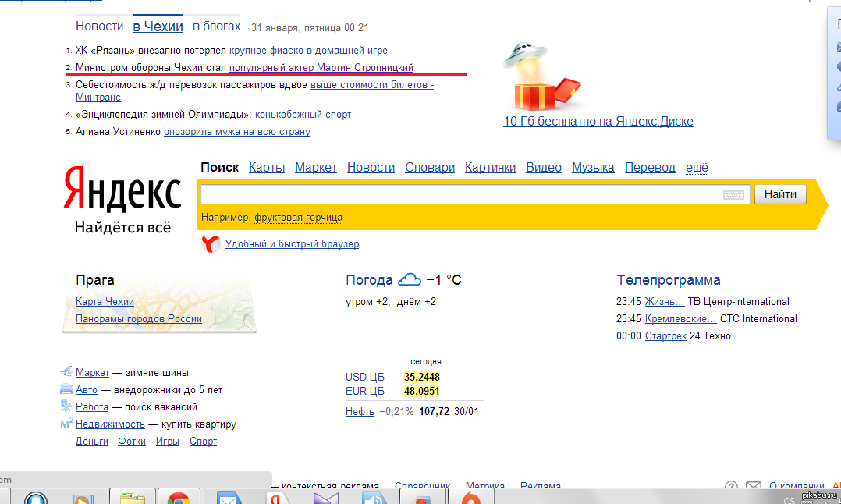Viewport: 841px width, 504px height.
Task: Expand the 'ещё' services menu
Action: click(697, 168)
